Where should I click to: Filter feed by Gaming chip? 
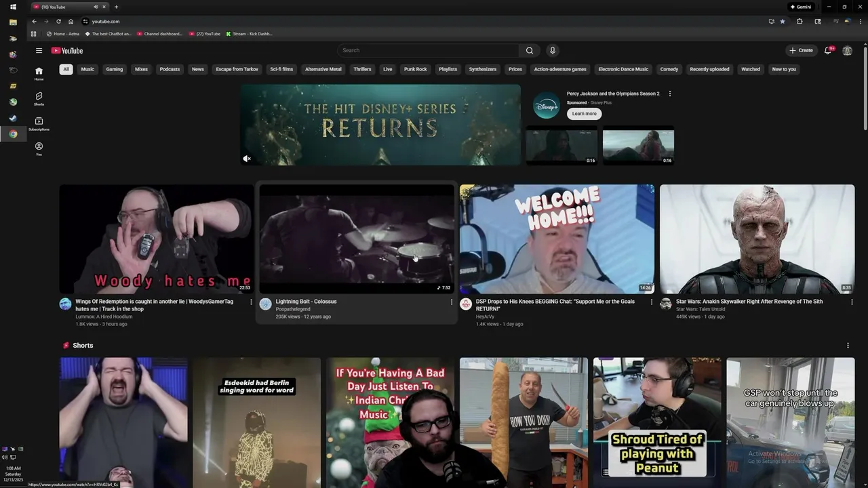point(115,69)
